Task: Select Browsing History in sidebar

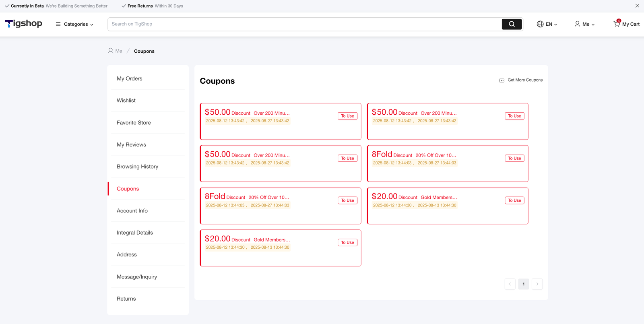Action: 137,167
